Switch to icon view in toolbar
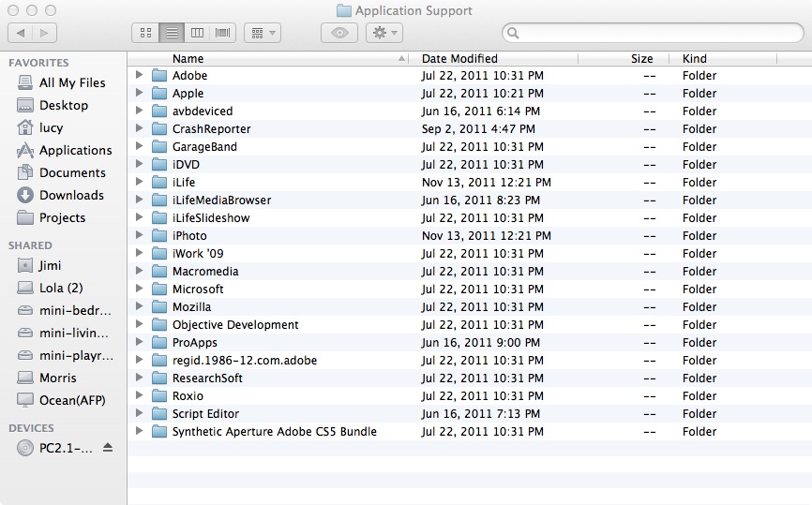This screenshot has height=505, width=812. point(145,33)
